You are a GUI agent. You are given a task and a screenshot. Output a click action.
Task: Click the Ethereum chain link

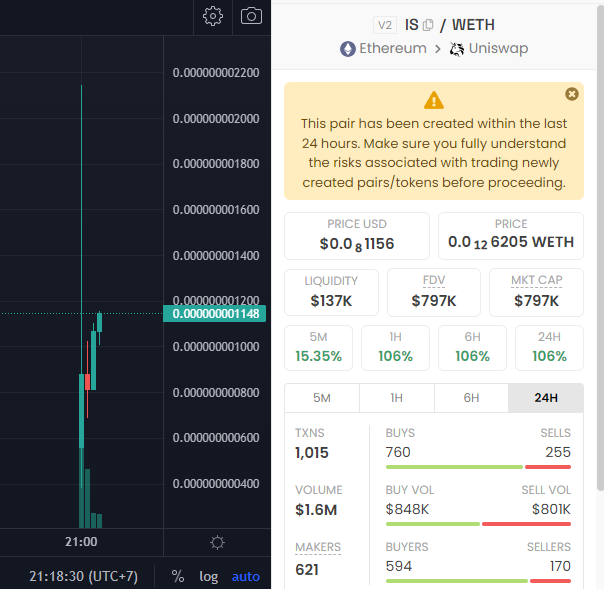tap(393, 49)
